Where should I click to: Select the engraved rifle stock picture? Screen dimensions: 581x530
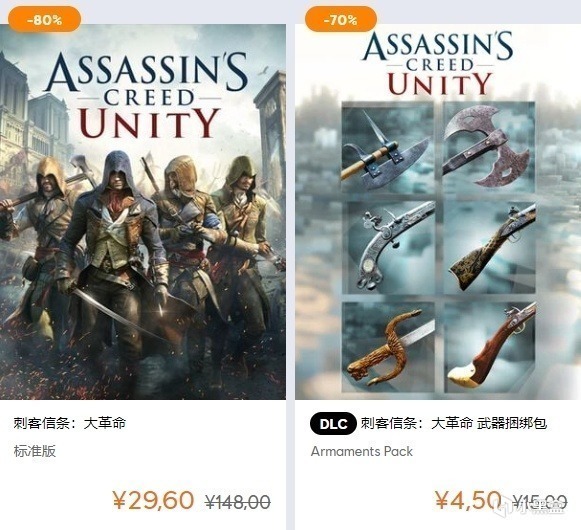coord(489,248)
